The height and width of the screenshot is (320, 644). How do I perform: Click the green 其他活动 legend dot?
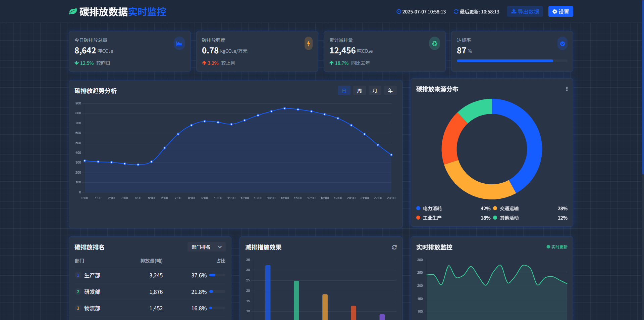click(495, 218)
